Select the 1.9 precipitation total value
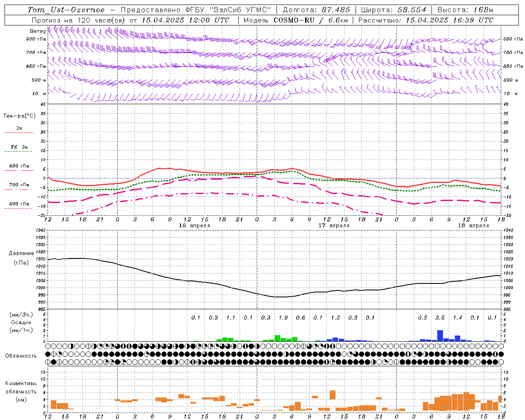 click(x=283, y=318)
